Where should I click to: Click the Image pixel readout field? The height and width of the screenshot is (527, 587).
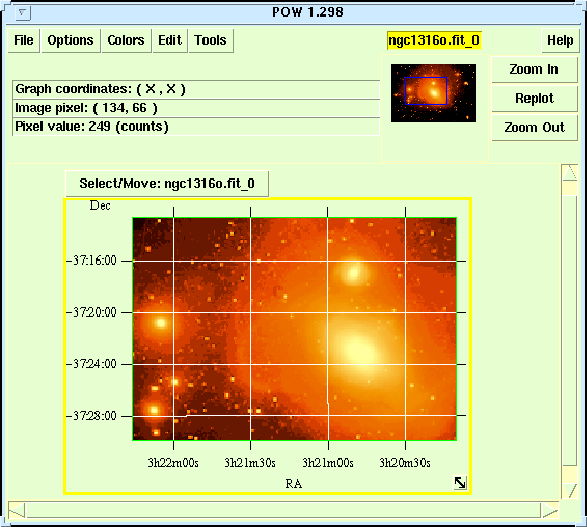point(196,108)
